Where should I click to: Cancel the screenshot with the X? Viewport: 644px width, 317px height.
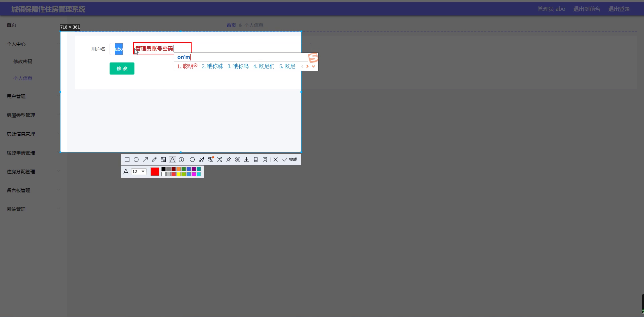[x=276, y=160]
